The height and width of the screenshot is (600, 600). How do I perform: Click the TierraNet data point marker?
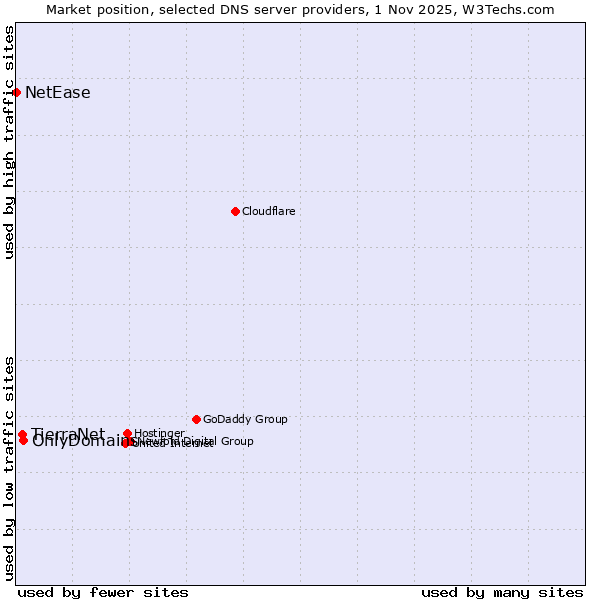pyautogui.click(x=22, y=434)
